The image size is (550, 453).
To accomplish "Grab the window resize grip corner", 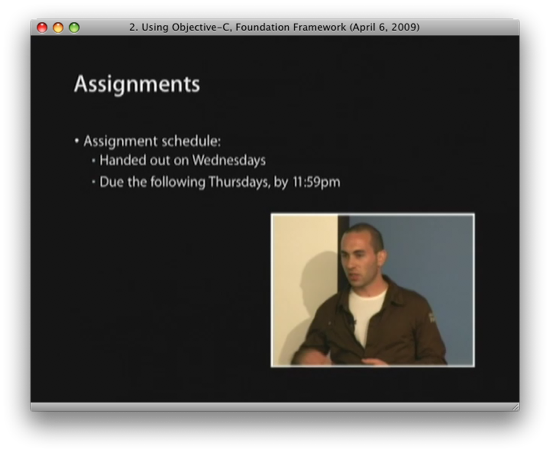I will (515, 407).
